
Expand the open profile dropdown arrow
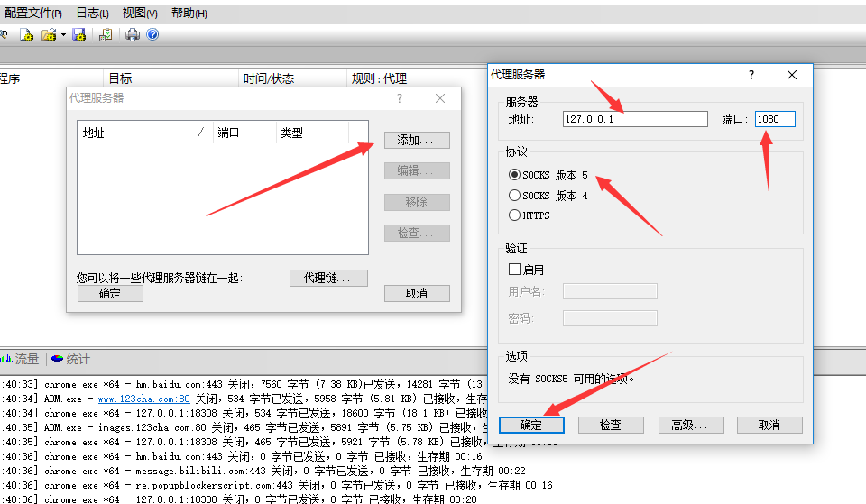click(63, 35)
